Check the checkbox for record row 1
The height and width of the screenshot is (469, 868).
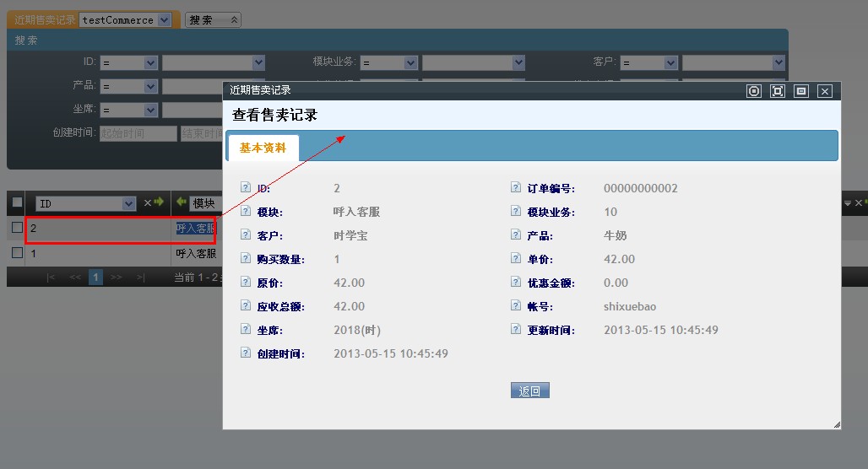[17, 253]
